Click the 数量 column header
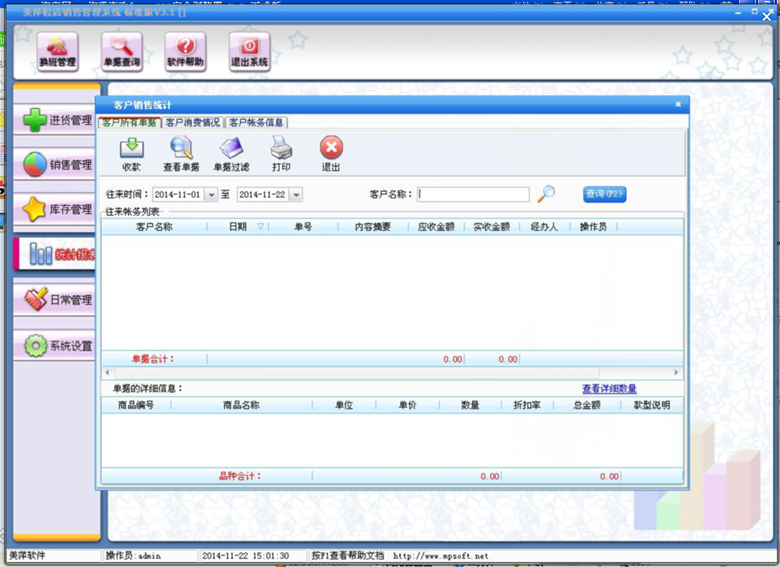 tap(470, 405)
